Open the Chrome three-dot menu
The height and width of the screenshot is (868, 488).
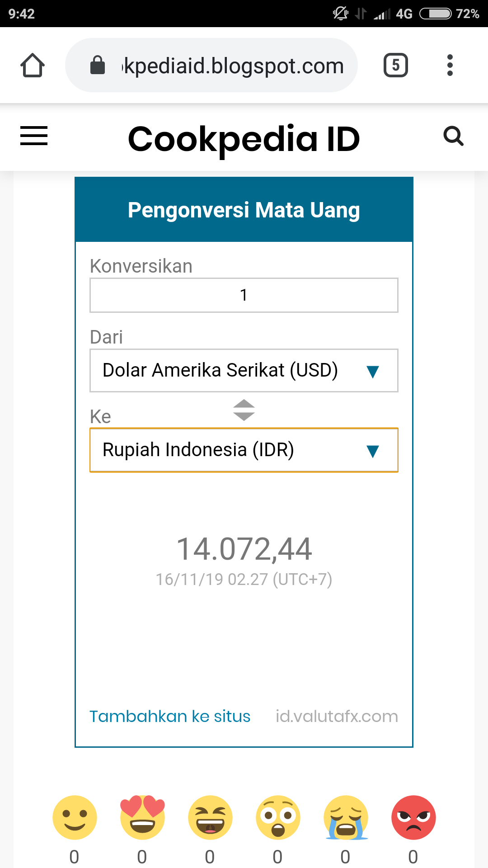click(x=450, y=66)
